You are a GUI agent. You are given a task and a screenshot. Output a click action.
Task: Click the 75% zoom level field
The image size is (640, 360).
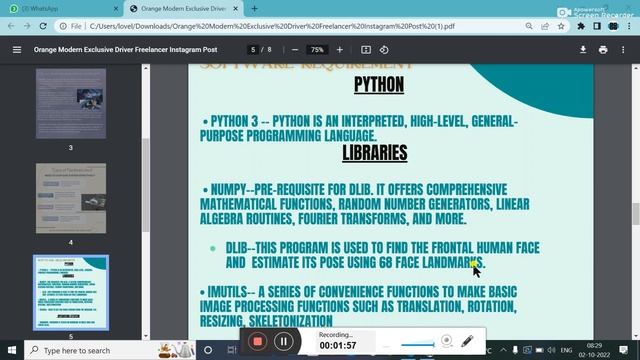[x=317, y=50]
